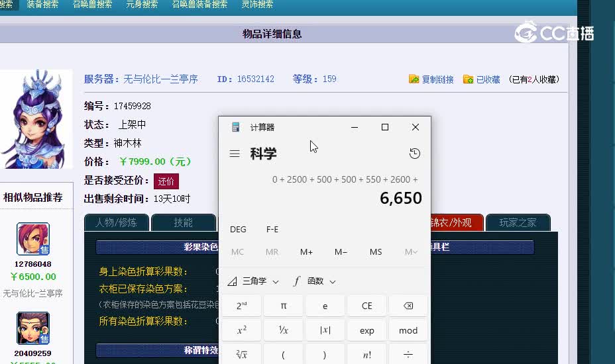Open the calculator navigation hamburger menu

point(235,153)
